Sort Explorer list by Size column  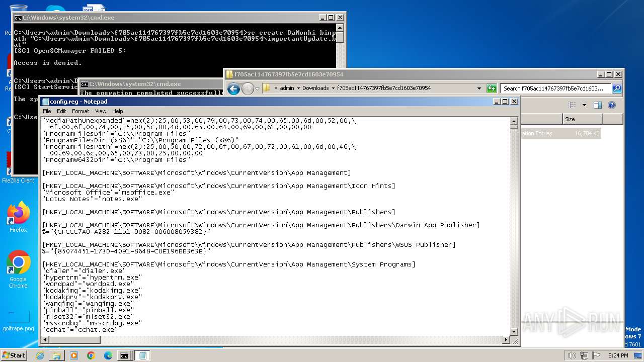[x=582, y=119]
